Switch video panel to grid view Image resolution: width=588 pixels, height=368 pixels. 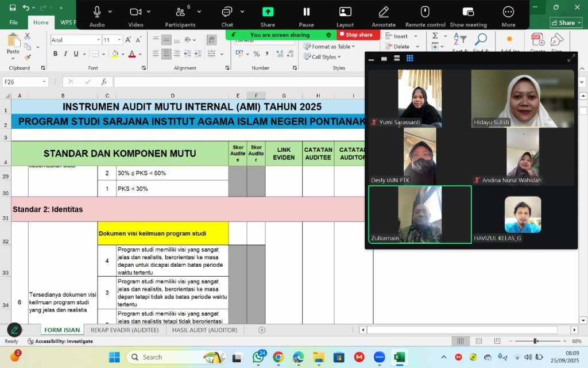pyautogui.click(x=410, y=58)
